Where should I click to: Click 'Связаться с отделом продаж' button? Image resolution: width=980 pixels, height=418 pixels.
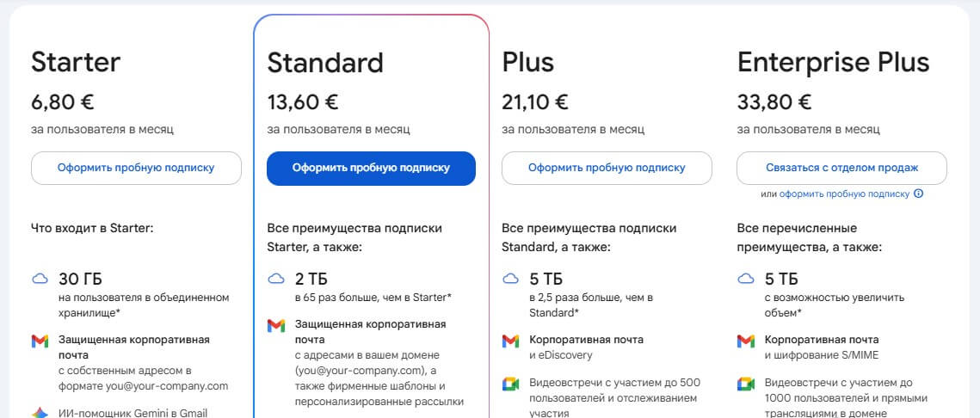click(x=841, y=168)
